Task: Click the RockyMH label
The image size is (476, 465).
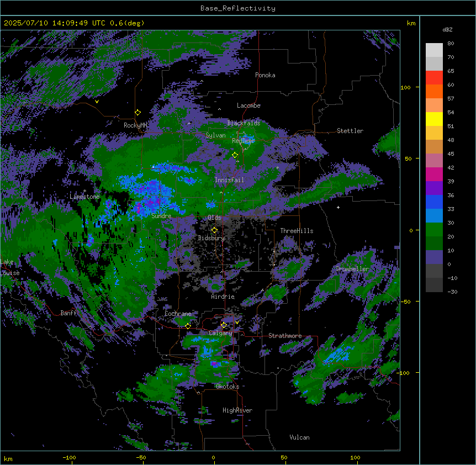Action: click(x=135, y=125)
